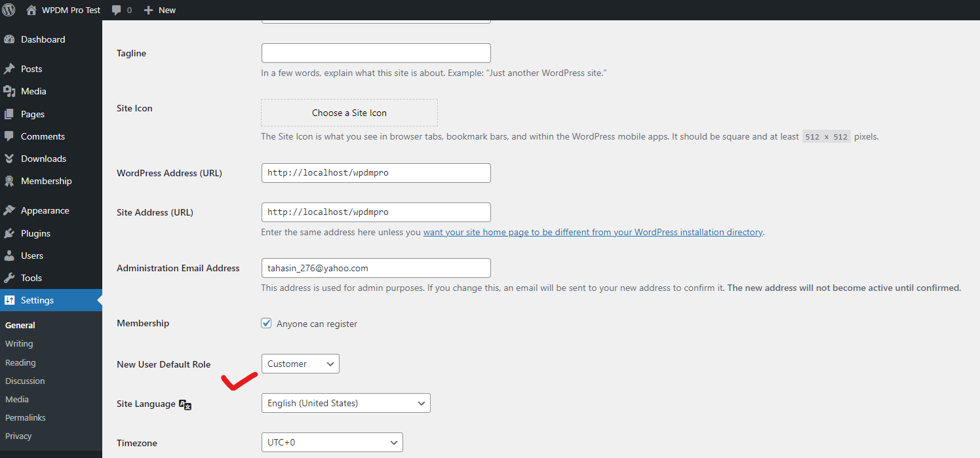Uncheck the Anyone can register checkbox
The image size is (980, 458).
click(266, 323)
